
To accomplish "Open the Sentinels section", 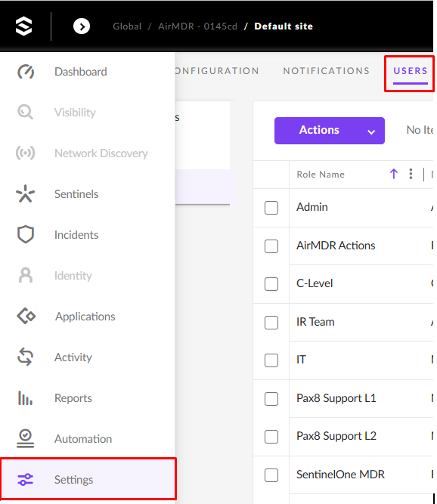I will 76,194.
